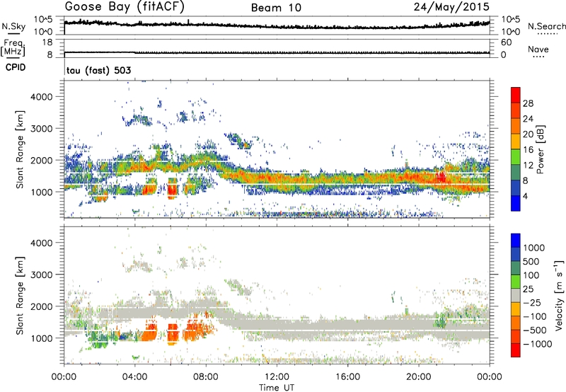Click the 'Power [dB]' color bar label
Image resolution: width=566 pixels, height=392 pixels.
[540, 149]
